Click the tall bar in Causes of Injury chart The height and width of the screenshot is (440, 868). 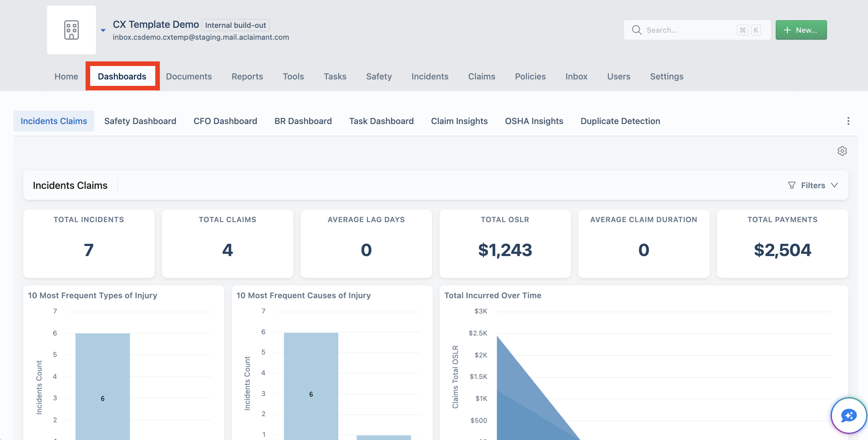(311, 386)
